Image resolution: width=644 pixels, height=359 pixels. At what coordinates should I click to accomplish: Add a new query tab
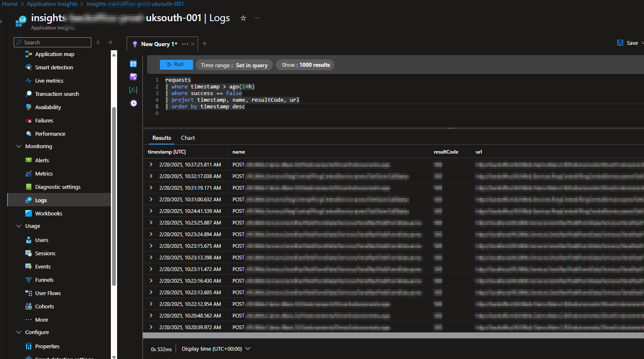point(204,44)
